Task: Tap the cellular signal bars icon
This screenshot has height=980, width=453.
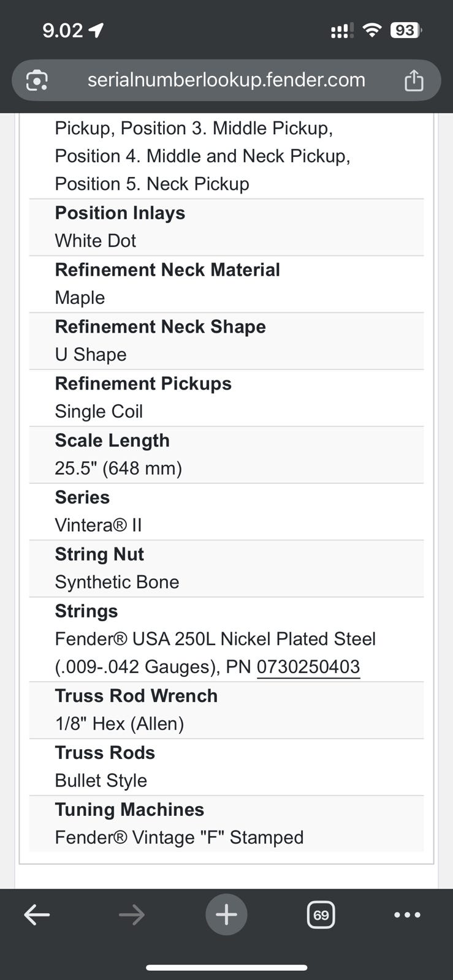Action: 341,31
